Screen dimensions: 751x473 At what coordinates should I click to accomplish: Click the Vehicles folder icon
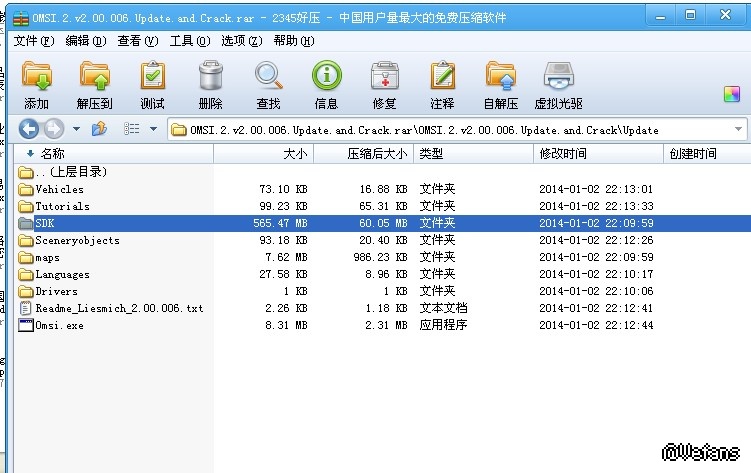(x=25, y=190)
